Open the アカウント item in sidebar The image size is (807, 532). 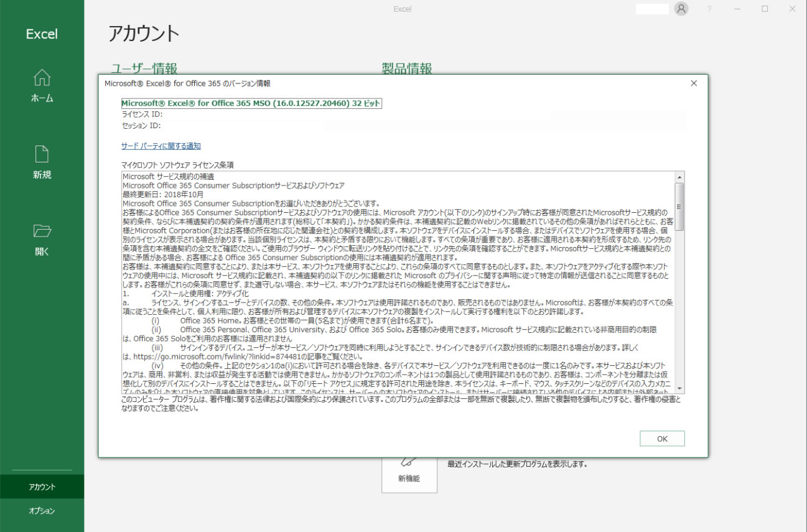pyautogui.click(x=42, y=487)
